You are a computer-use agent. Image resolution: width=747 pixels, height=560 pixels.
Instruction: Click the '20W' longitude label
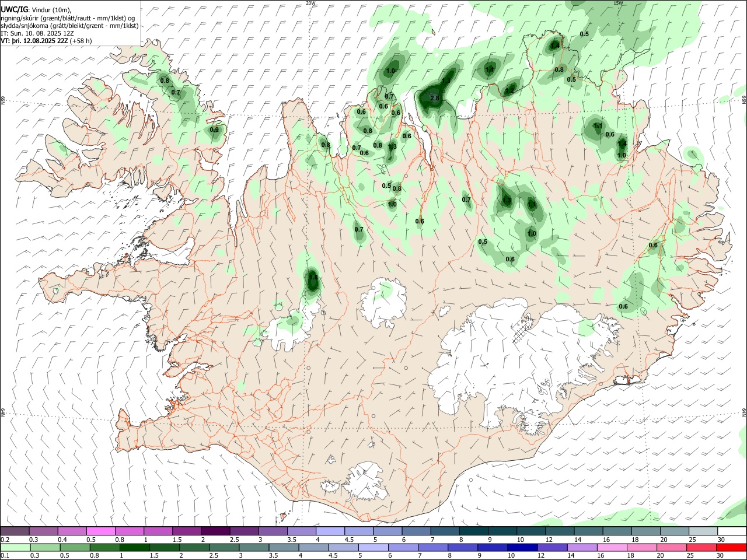pyautogui.click(x=310, y=3)
